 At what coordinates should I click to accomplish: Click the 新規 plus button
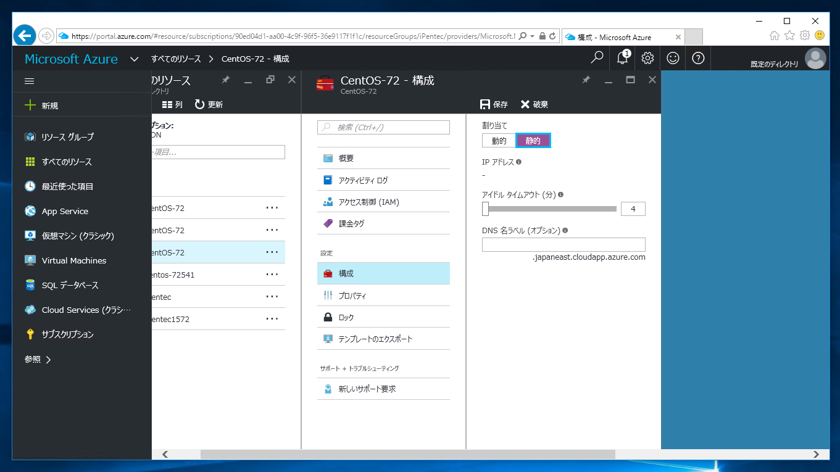(x=41, y=106)
